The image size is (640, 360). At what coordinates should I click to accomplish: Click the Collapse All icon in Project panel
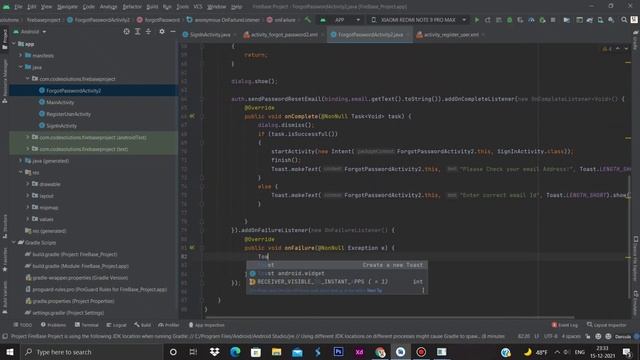click(x=148, y=31)
